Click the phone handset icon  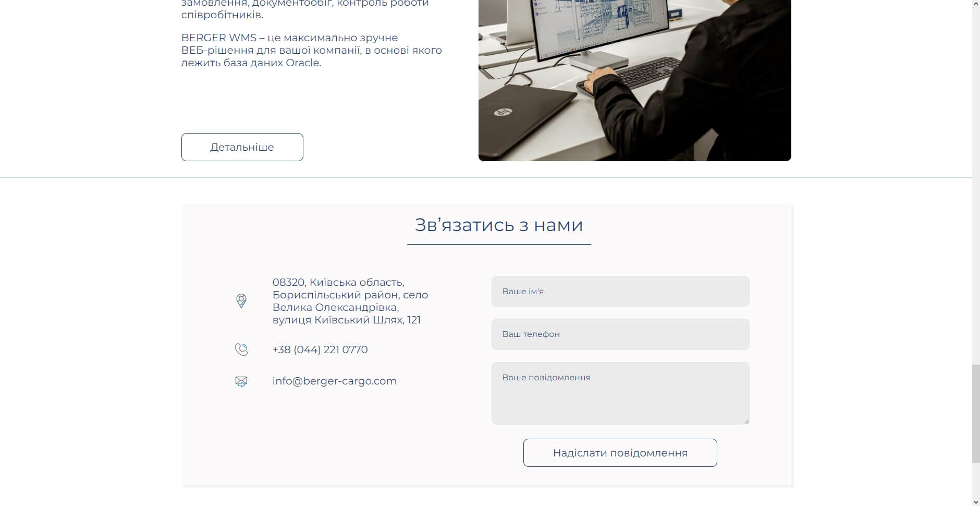241,350
